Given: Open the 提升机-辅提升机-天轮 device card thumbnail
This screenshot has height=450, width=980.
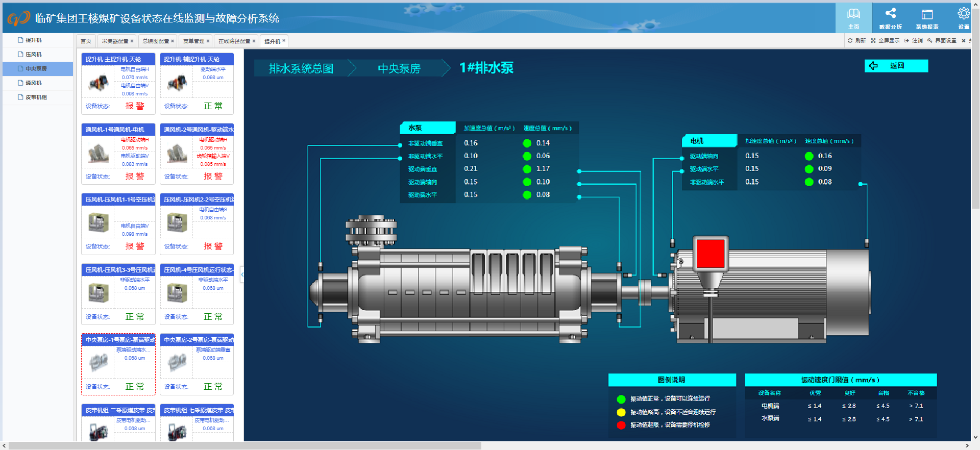Looking at the screenshot, I should pyautogui.click(x=177, y=82).
